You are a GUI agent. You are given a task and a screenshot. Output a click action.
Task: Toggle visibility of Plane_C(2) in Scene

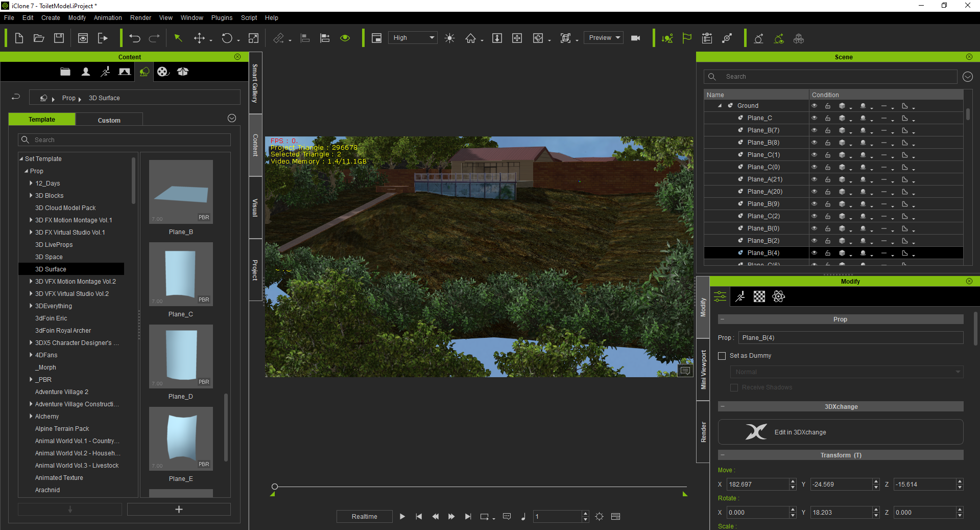point(814,216)
